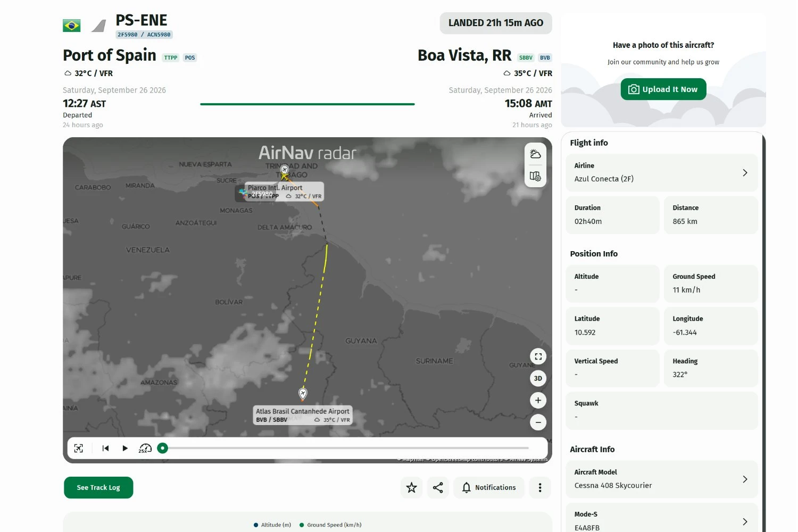Click the Heading 322° card

711,368
